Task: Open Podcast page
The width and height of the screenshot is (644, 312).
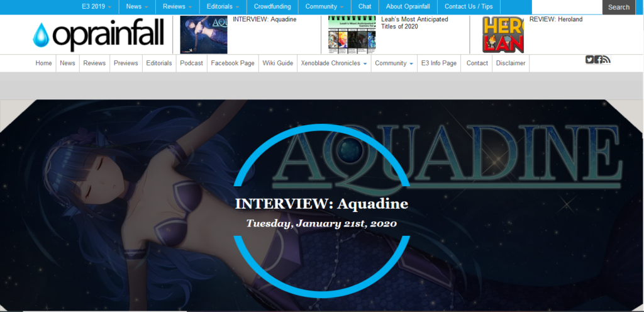Action: [x=191, y=64]
